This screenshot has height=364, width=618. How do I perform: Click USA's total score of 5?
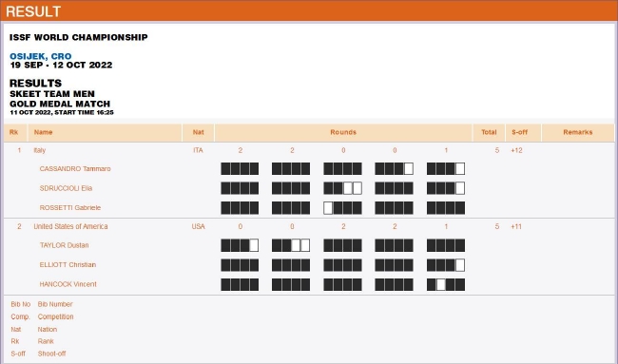(497, 226)
